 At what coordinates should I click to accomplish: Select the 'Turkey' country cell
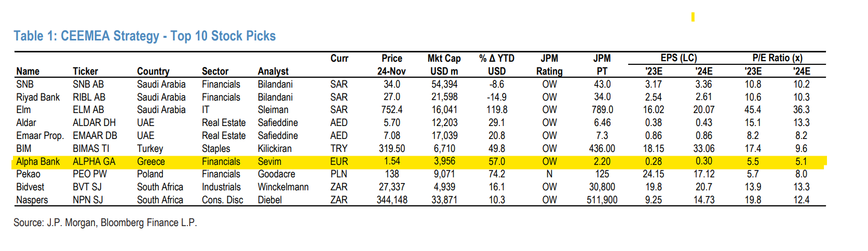click(x=150, y=148)
